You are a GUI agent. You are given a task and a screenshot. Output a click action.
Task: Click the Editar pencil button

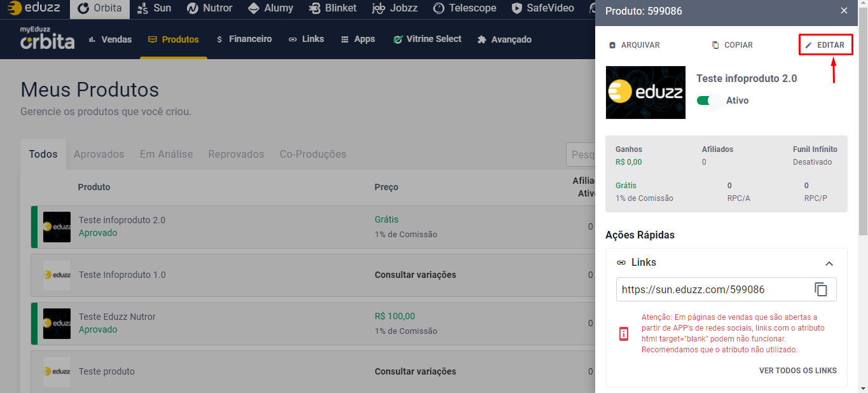coord(825,45)
